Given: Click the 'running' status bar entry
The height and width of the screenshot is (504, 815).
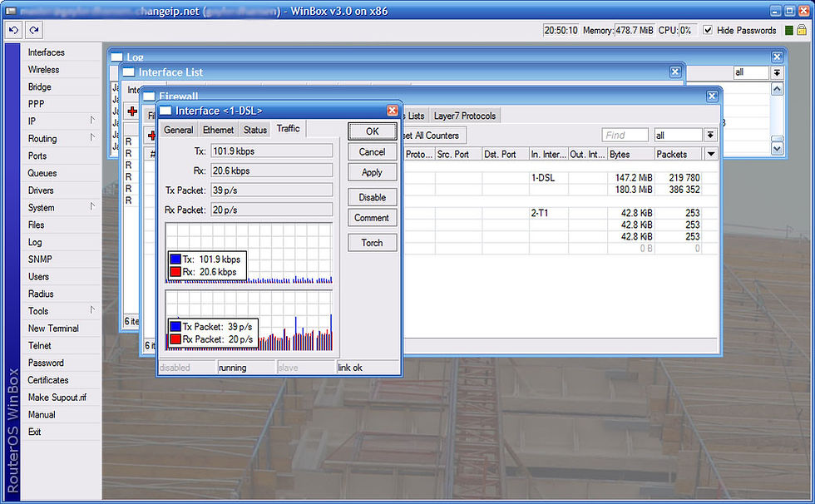Looking at the screenshot, I should pos(246,368).
